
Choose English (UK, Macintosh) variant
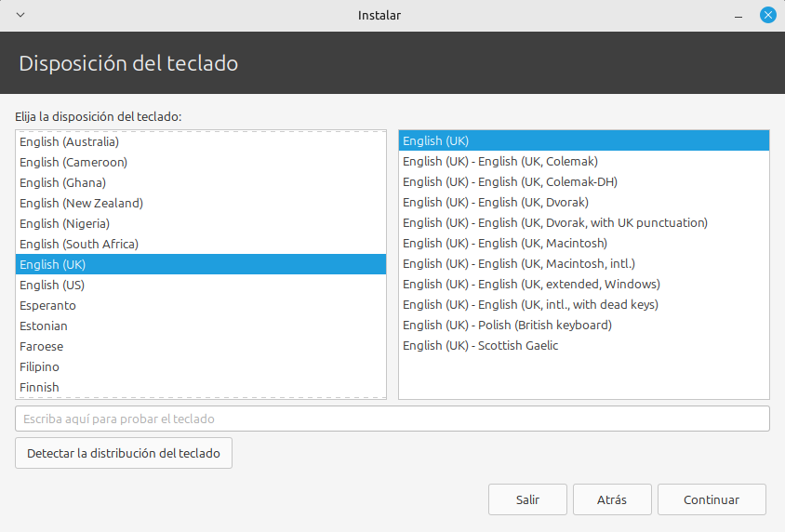[x=584, y=244]
